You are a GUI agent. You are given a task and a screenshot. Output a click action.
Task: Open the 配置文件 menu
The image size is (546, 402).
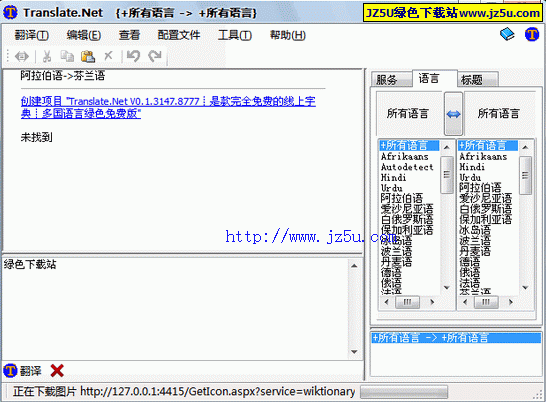179,35
